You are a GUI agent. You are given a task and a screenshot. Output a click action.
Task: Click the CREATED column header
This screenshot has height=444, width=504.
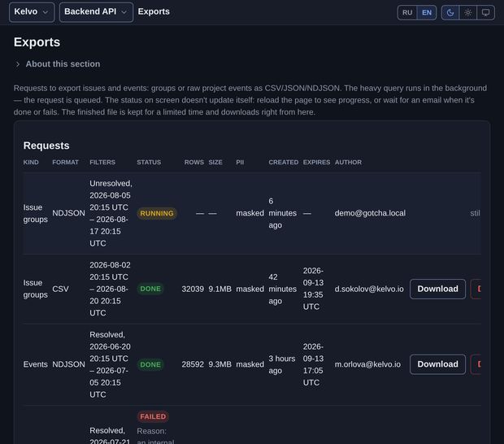pyautogui.click(x=284, y=162)
